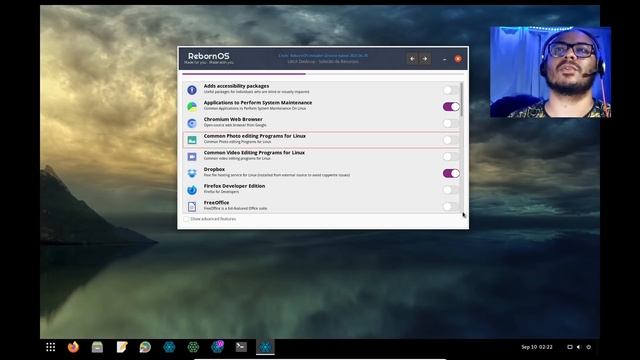The width and height of the screenshot is (640, 360).
Task: Click the Firefox Developer Edition icon
Action: [x=192, y=190]
